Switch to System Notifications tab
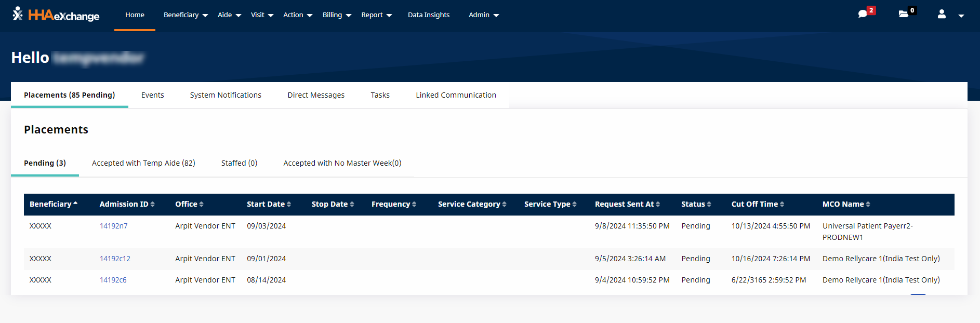The image size is (980, 323). 226,95
